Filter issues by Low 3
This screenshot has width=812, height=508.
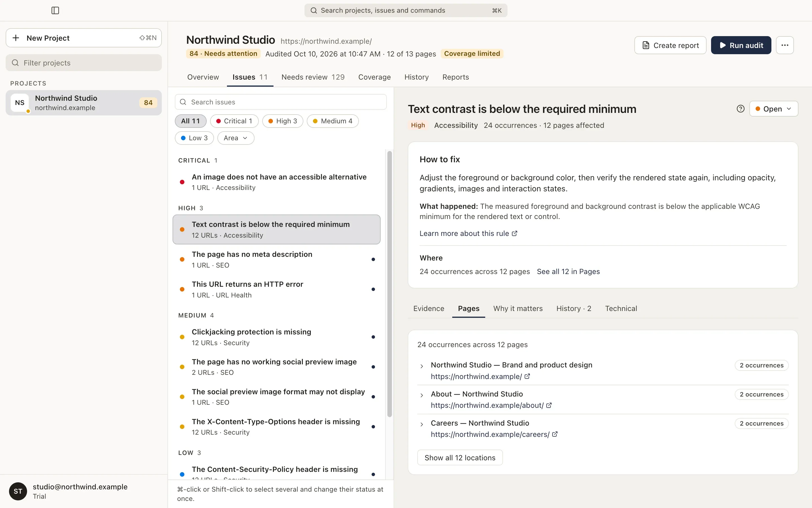[194, 138]
